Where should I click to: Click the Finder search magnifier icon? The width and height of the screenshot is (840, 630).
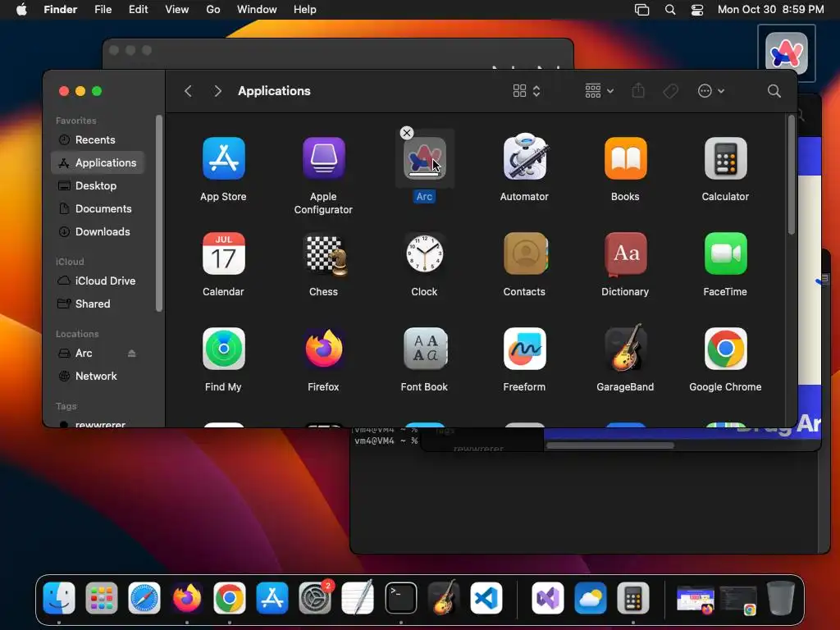[x=774, y=91]
